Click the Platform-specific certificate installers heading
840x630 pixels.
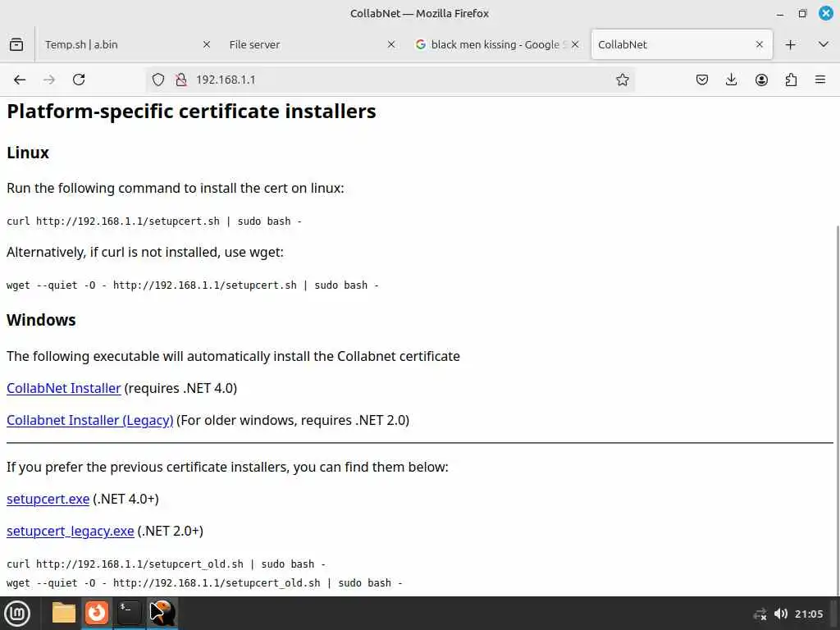click(x=191, y=112)
